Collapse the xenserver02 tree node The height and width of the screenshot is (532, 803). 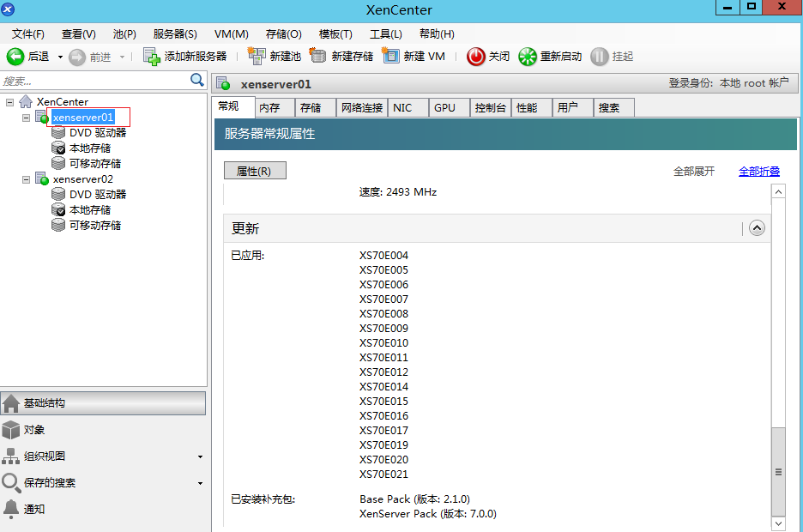(26, 179)
